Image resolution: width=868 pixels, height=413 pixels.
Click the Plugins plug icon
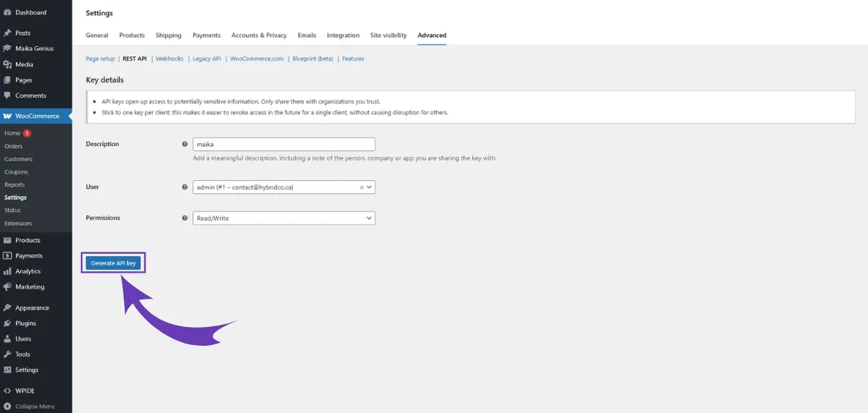7,323
